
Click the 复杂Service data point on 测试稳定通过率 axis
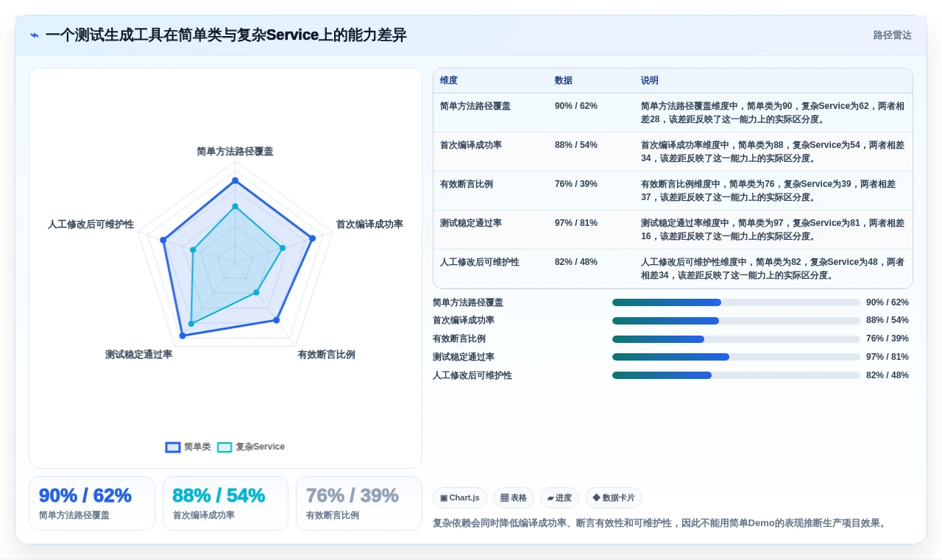click(191, 324)
